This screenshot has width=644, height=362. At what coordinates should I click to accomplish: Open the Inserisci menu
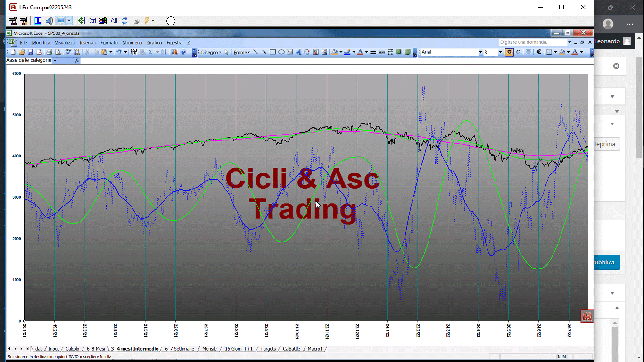point(88,43)
